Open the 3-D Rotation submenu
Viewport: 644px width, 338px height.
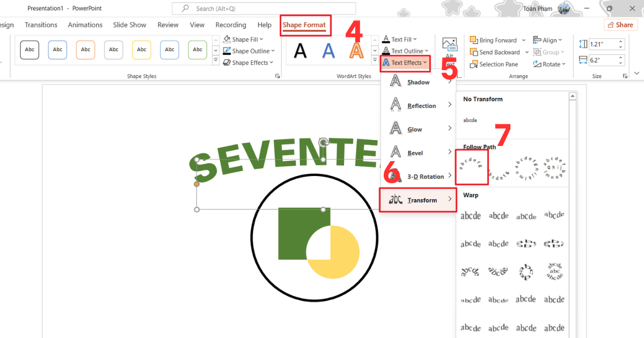(419, 177)
